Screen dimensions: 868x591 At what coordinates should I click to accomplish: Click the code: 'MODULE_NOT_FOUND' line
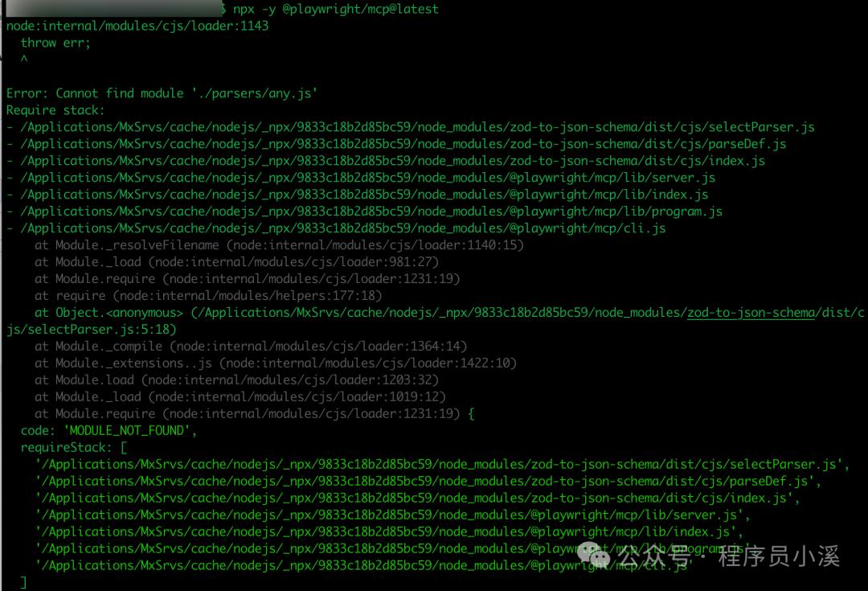(x=108, y=431)
